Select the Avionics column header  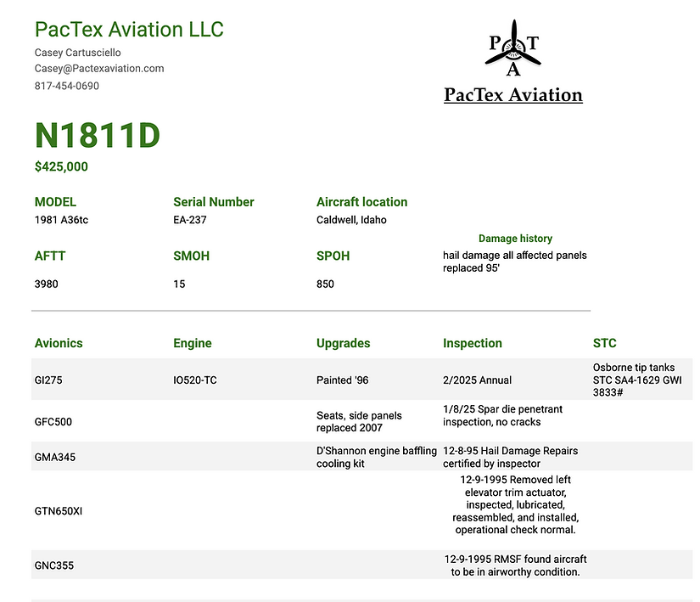coord(59,343)
